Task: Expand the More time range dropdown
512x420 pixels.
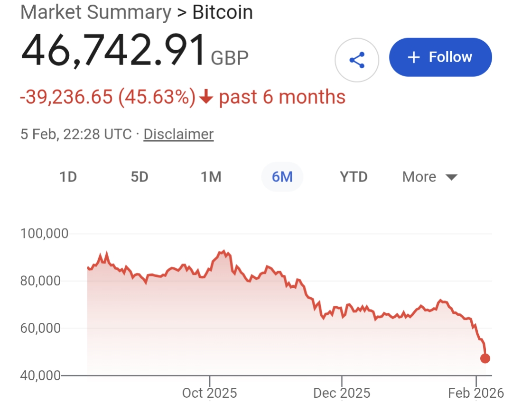Action: [429, 177]
